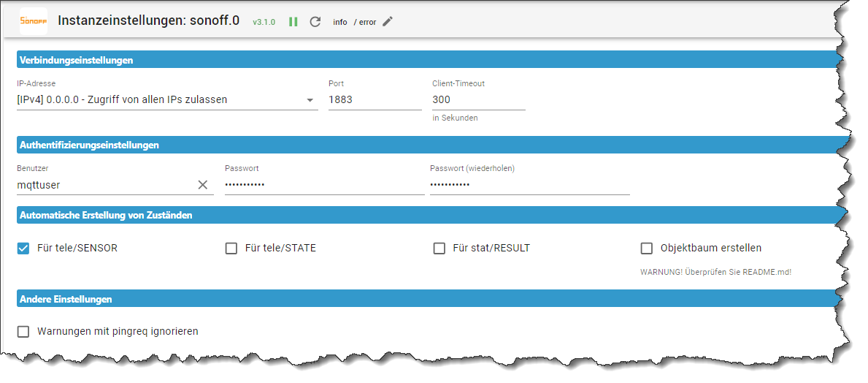Enable Für stat/RESULT checkbox
This screenshot has height=383, width=868.
click(439, 249)
